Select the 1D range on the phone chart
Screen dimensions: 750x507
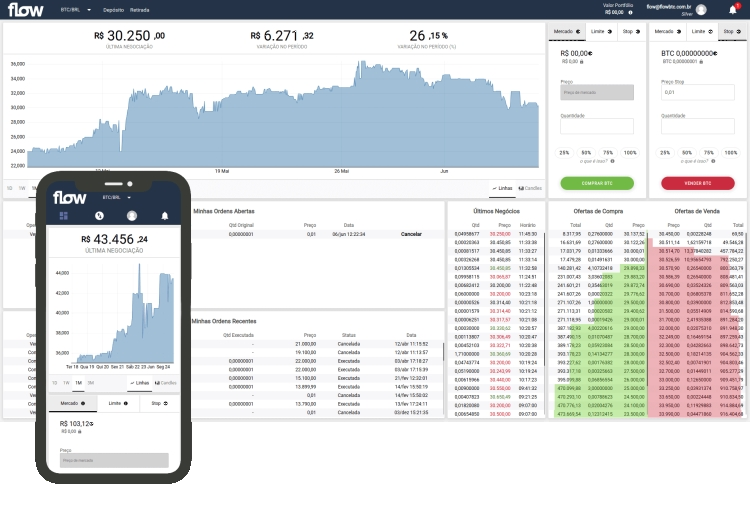point(55,383)
